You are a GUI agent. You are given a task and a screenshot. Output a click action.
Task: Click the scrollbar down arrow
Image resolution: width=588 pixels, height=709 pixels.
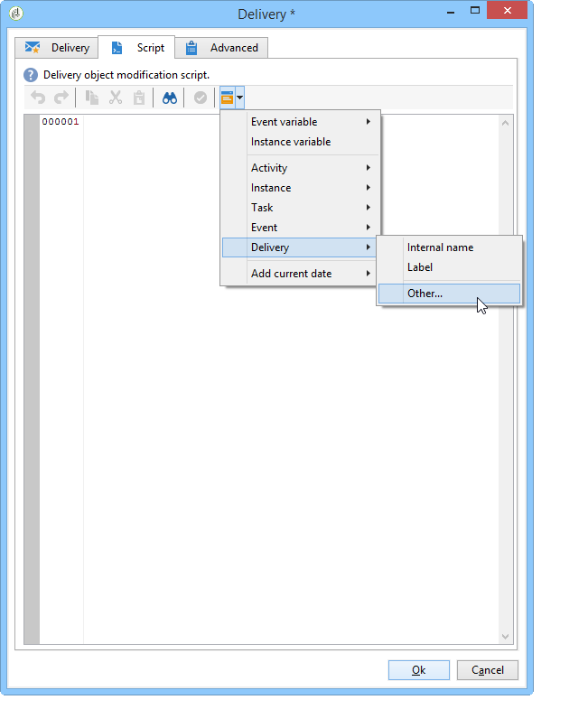[x=506, y=637]
